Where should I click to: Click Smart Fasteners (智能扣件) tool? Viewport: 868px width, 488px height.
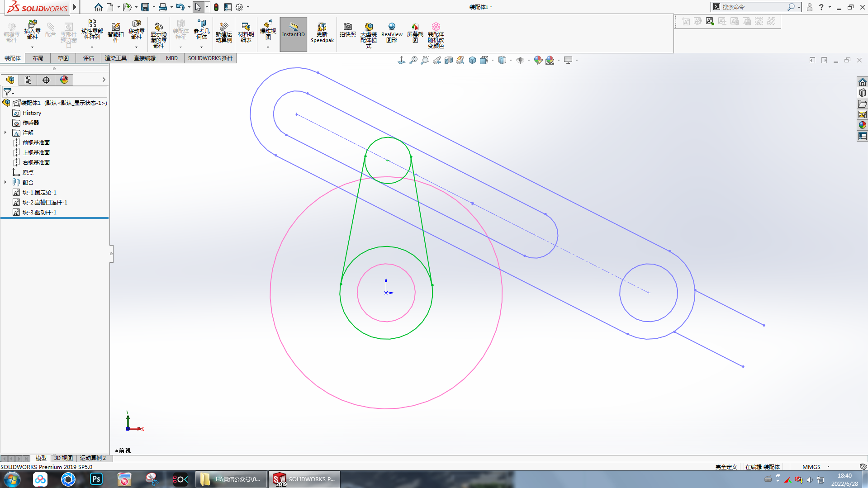[116, 33]
